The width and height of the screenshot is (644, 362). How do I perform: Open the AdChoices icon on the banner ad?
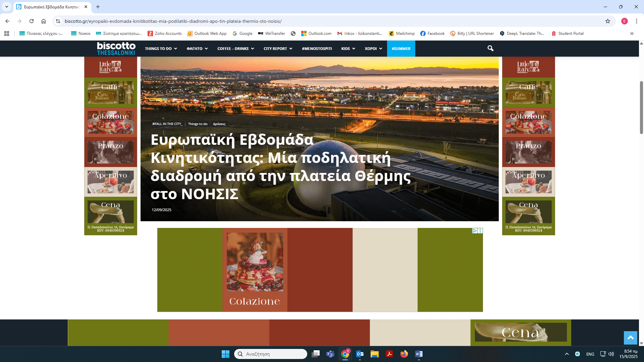tap(475, 231)
